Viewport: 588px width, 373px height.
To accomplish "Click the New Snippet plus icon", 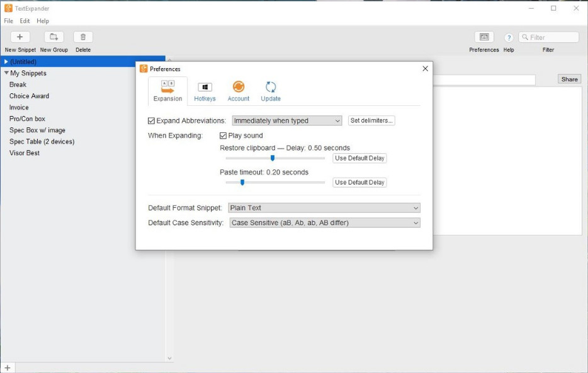I will tap(20, 37).
